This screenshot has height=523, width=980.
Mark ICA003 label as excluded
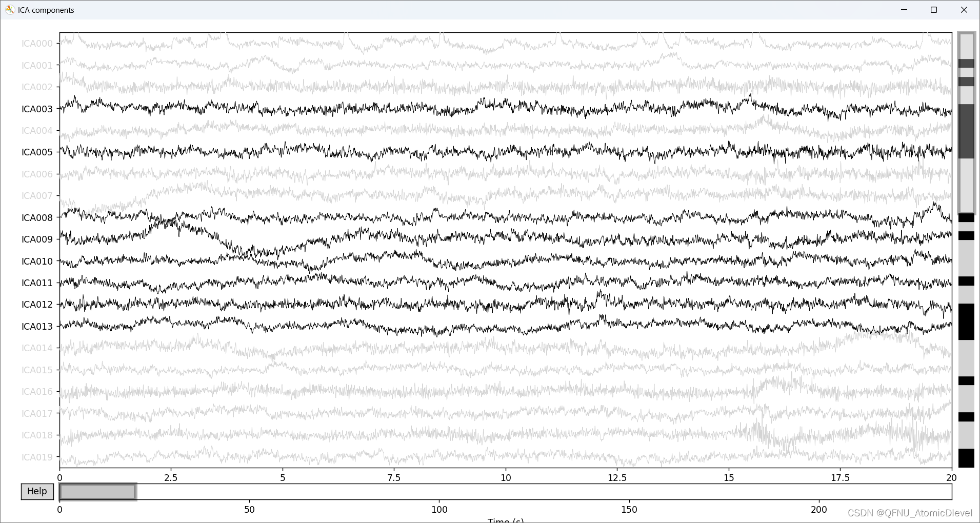pyautogui.click(x=37, y=109)
